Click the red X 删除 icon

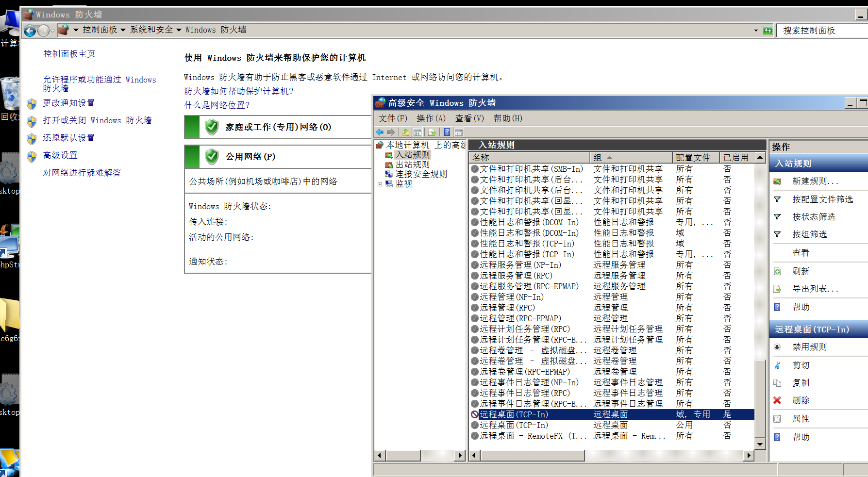pyautogui.click(x=777, y=400)
